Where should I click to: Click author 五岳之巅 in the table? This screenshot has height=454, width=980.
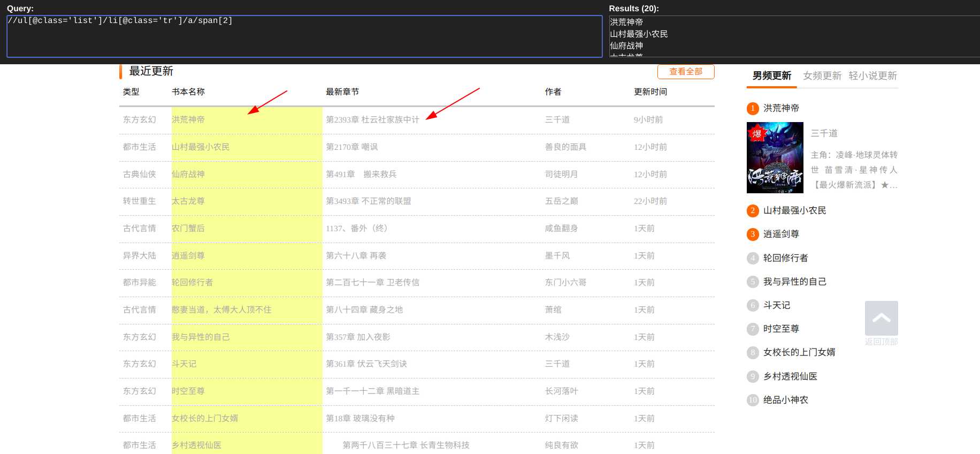tap(561, 201)
